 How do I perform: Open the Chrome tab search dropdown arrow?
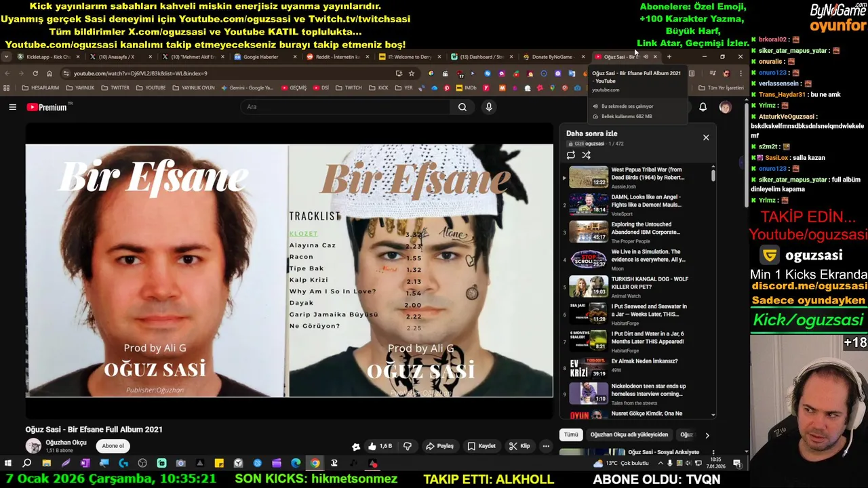coord(6,57)
